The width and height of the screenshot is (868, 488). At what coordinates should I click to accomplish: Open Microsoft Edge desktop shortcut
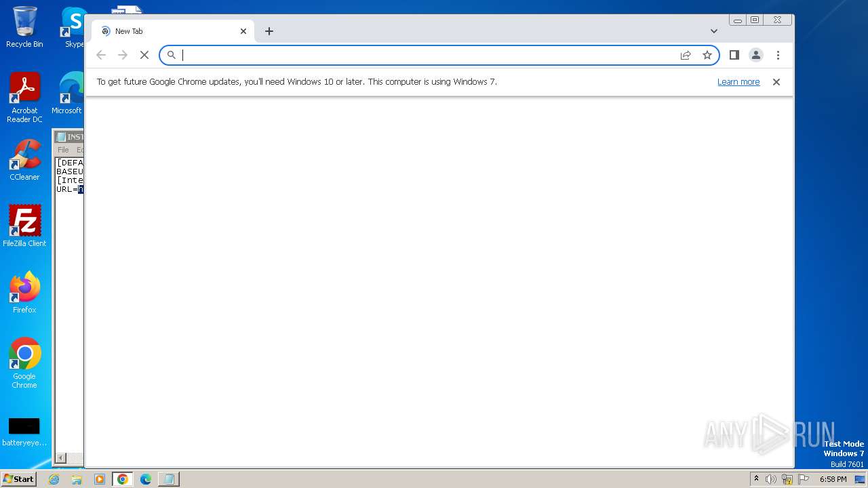(68, 94)
